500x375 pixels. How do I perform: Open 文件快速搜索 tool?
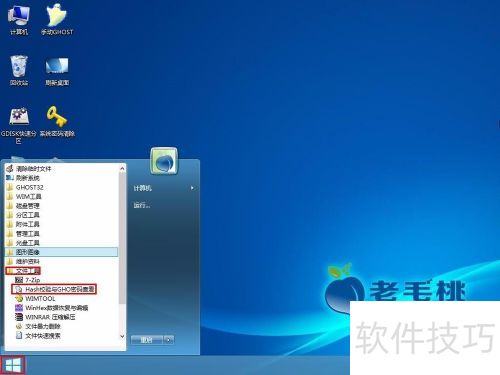(x=38, y=336)
